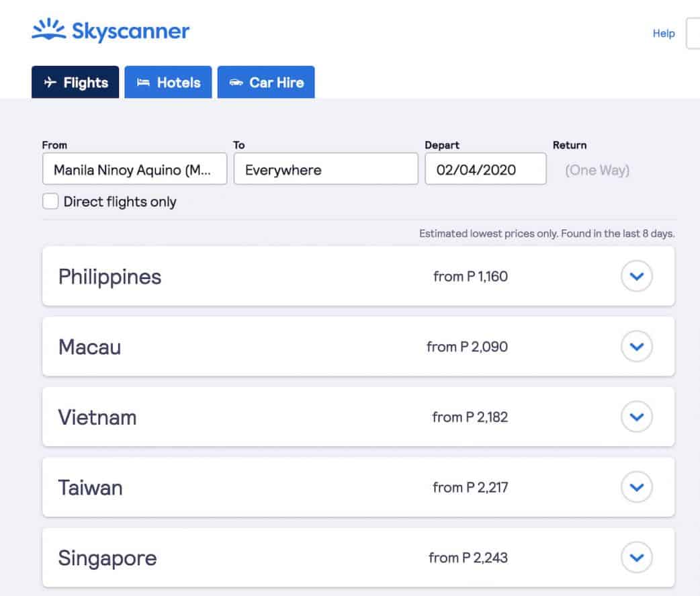Image resolution: width=700 pixels, height=596 pixels.
Task: Open the Depart date field 02/04/2020
Action: (485, 169)
